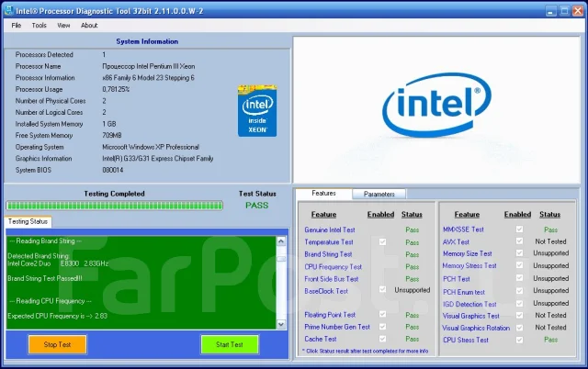Toggle the MMXSSE Test checkbox
Viewport: 588px width, 369px height.
(x=519, y=229)
